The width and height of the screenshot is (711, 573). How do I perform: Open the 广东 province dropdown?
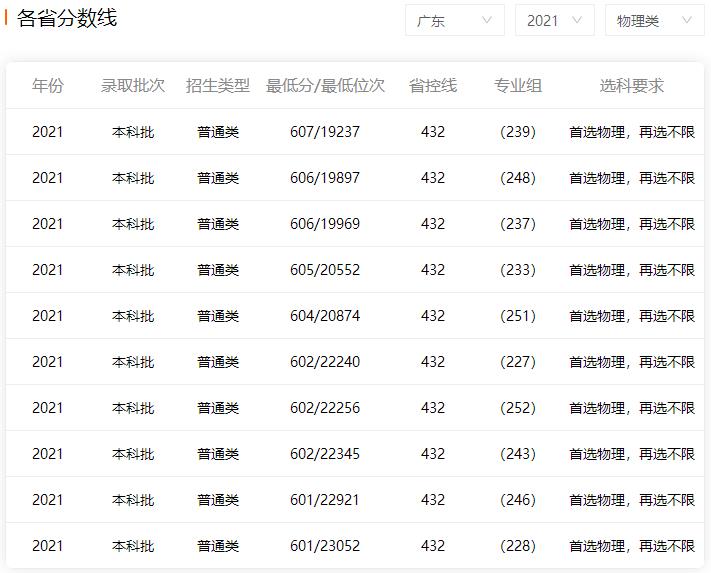454,20
